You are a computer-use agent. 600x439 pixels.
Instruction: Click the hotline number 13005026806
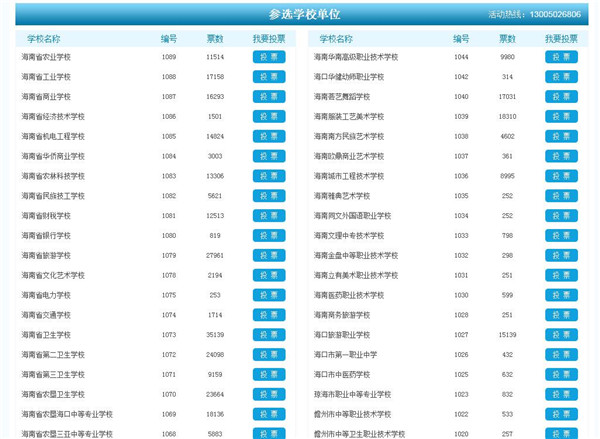coord(555,15)
